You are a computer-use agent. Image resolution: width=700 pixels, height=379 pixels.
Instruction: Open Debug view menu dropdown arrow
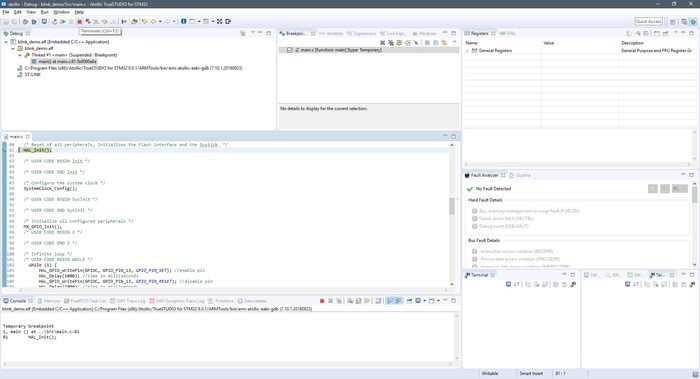pos(253,33)
